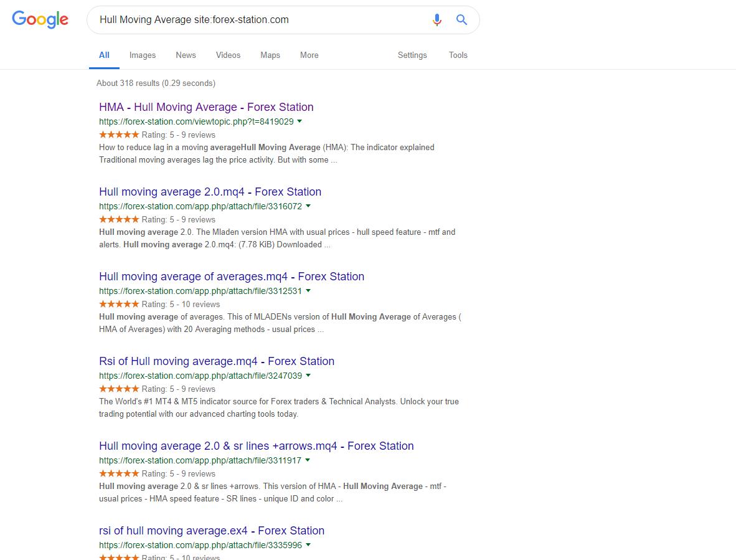
Task: Click 'About 318 results (0.29 seconds)' text
Action: 156,83
